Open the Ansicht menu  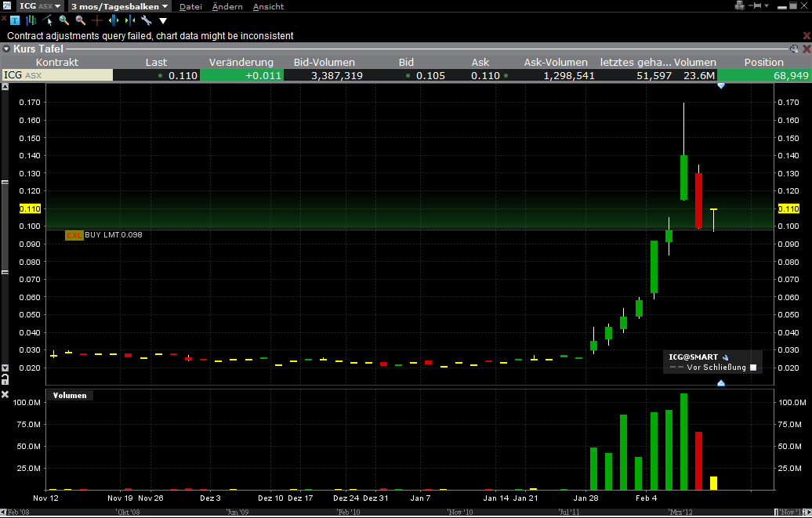click(x=268, y=6)
